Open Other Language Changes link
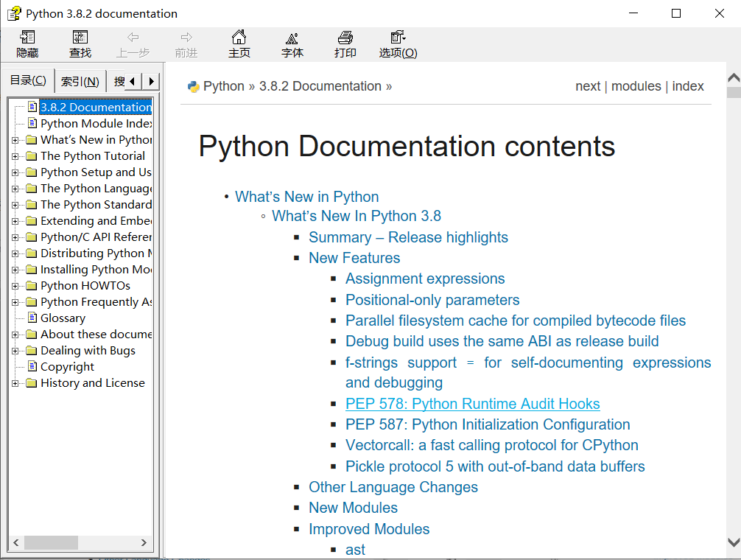 [x=393, y=487]
